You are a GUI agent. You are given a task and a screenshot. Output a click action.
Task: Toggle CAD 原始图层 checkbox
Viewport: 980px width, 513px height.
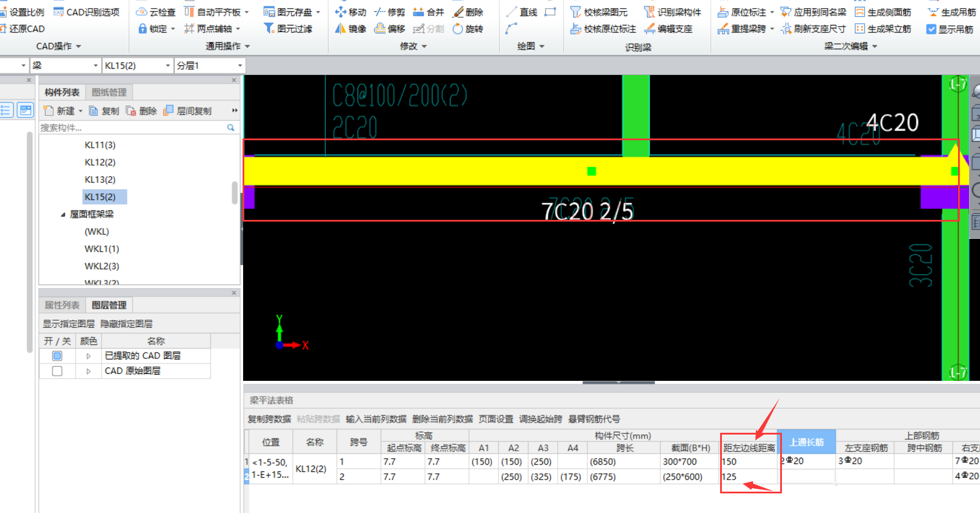(57, 370)
